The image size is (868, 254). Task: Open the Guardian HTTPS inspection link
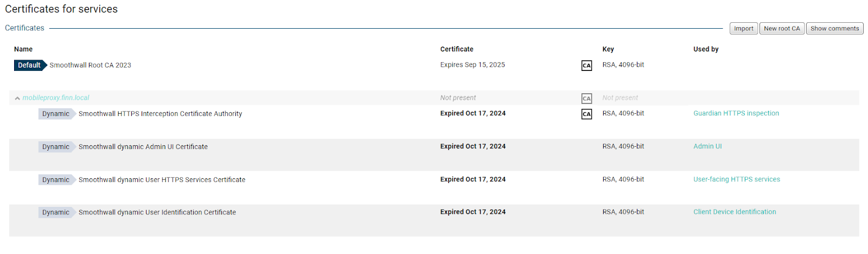point(736,114)
